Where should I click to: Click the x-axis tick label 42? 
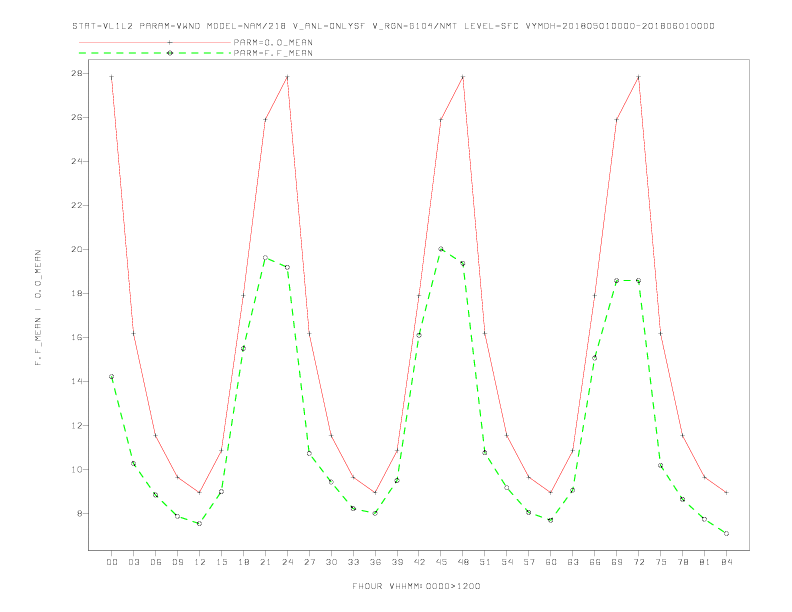click(x=419, y=562)
